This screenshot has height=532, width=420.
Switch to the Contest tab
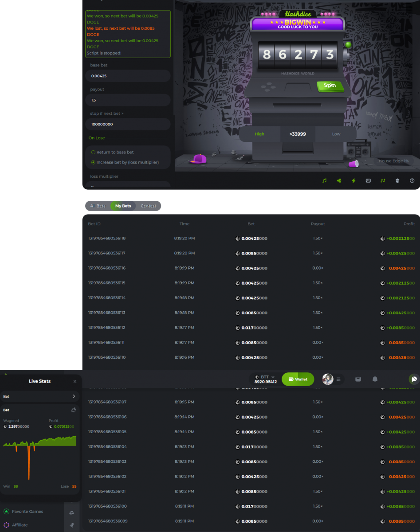coord(148,206)
